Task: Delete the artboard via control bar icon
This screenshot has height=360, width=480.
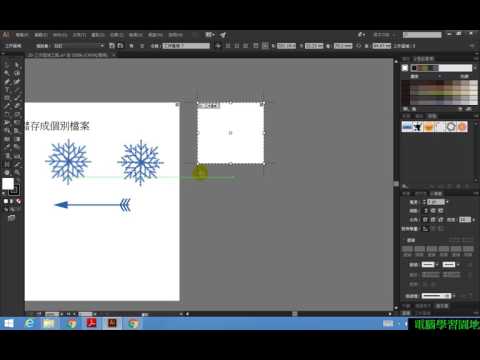Action: pyautogui.click(x=142, y=46)
